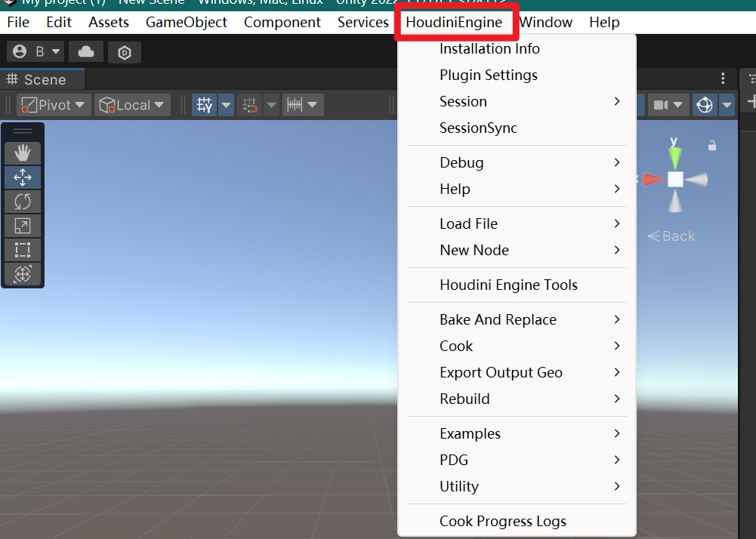Click the Unity Cloud icon
This screenshot has width=756, height=539.
coord(85,51)
